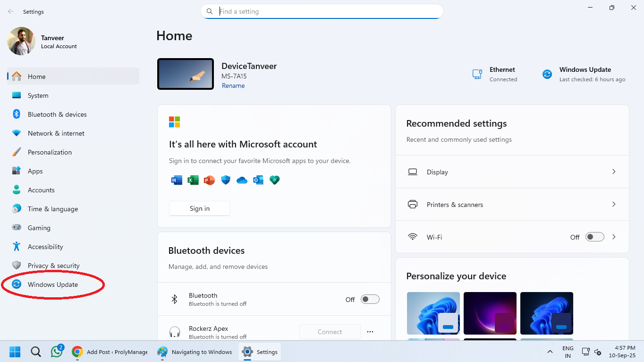The width and height of the screenshot is (644, 362).
Task: Open Printers & scanners recommended setting
Action: (x=512, y=204)
